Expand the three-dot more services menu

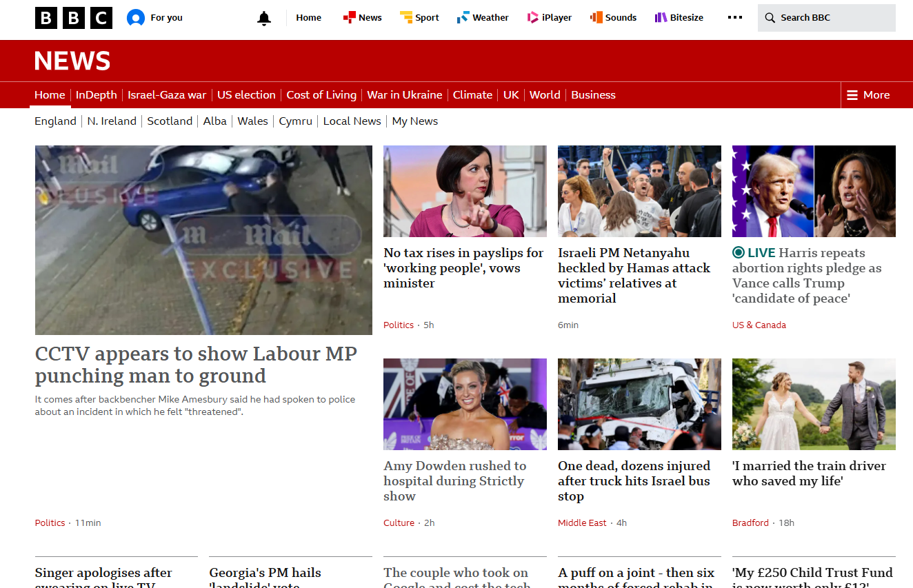pos(735,18)
